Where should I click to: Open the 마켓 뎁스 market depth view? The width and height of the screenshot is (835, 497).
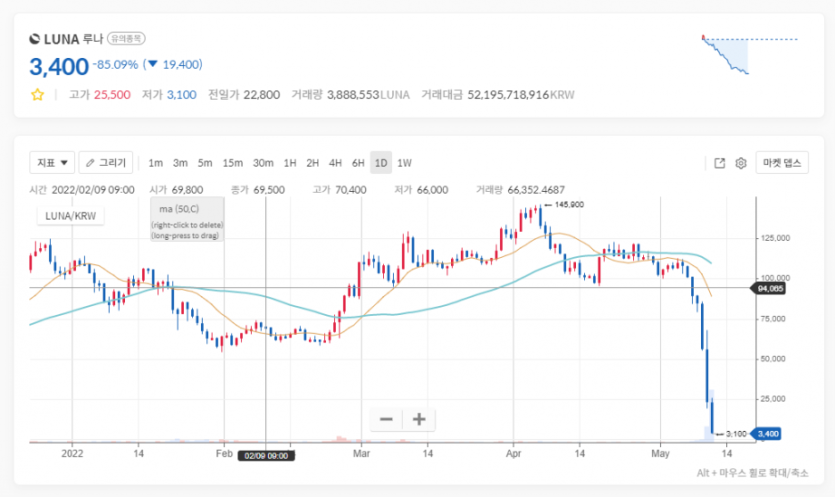[782, 163]
